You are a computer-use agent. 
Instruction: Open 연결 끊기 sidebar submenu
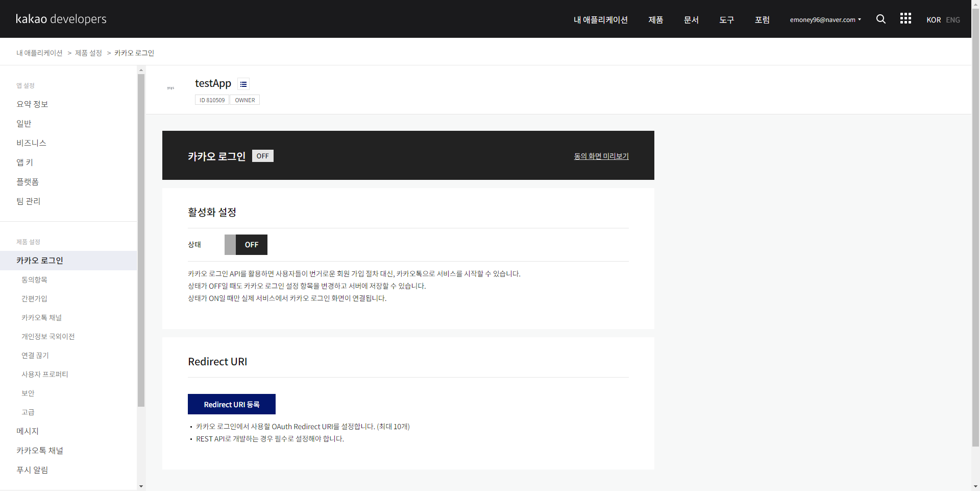35,355
